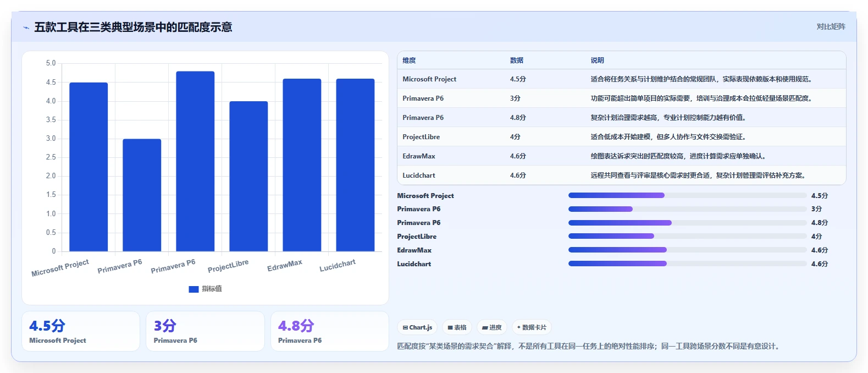The height and width of the screenshot is (373, 868).
Task: Click the Microsoft Project x-axis label
Action: 60,268
